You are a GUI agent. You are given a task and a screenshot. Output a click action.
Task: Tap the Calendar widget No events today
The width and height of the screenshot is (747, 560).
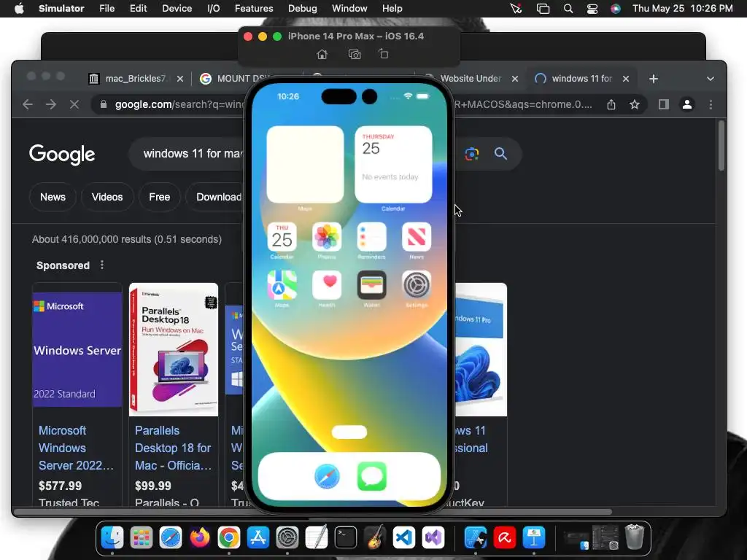(x=393, y=165)
